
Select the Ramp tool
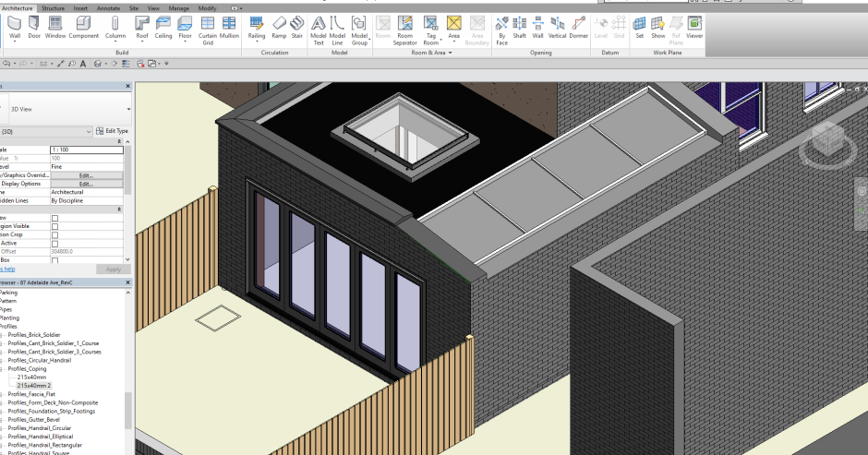point(279,28)
